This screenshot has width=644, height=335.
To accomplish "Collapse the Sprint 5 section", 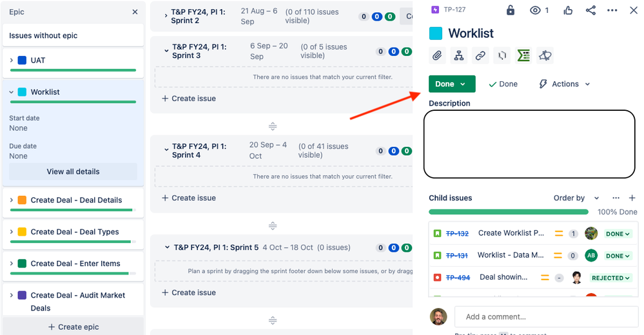I will point(167,247).
